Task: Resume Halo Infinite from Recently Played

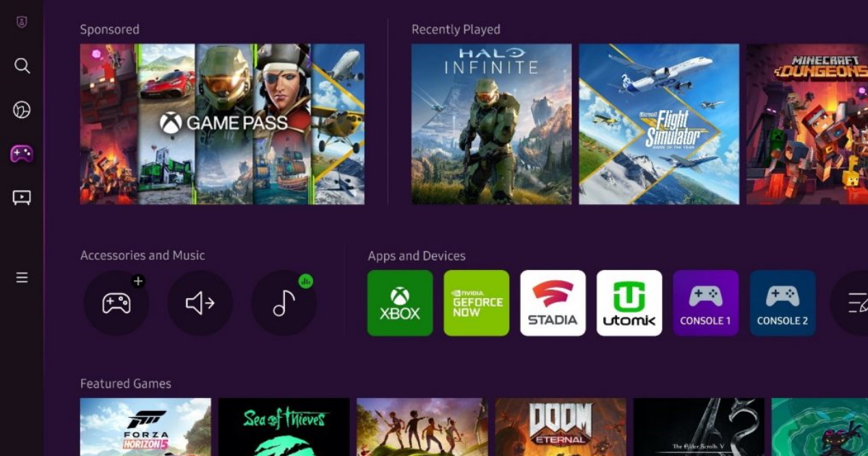Action: click(490, 123)
